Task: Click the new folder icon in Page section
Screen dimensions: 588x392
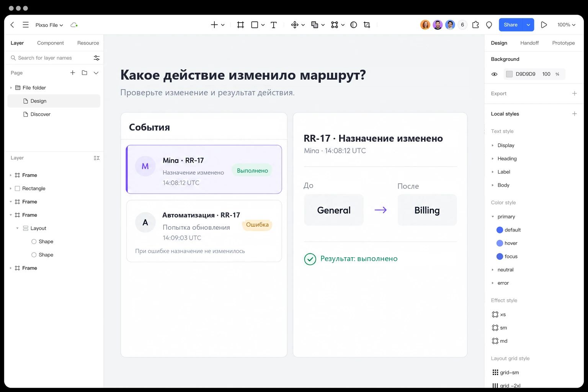Action: pyautogui.click(x=85, y=73)
